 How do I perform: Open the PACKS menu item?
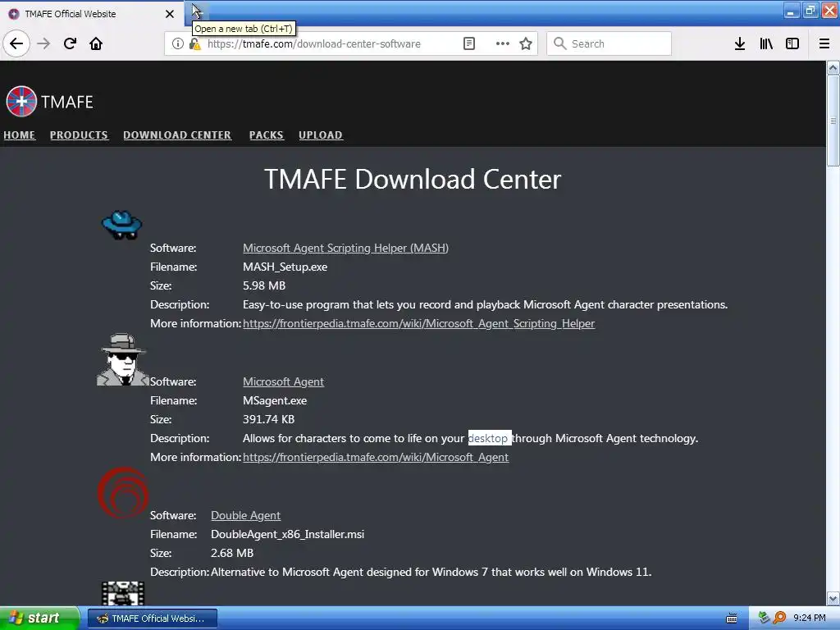[267, 135]
